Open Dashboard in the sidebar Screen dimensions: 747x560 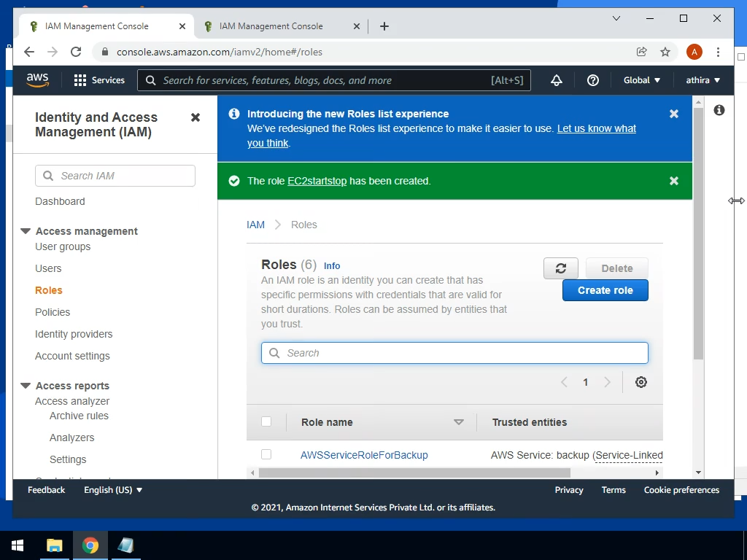coord(60,201)
